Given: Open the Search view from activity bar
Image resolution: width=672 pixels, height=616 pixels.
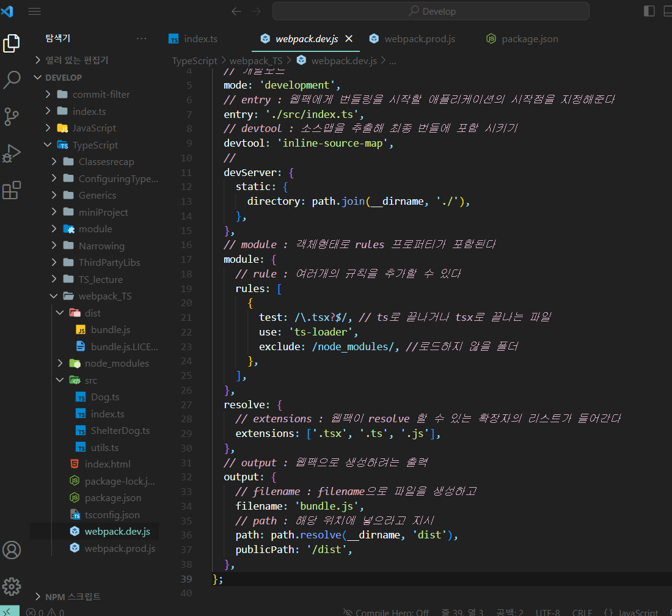Looking at the screenshot, I should tap(12, 79).
